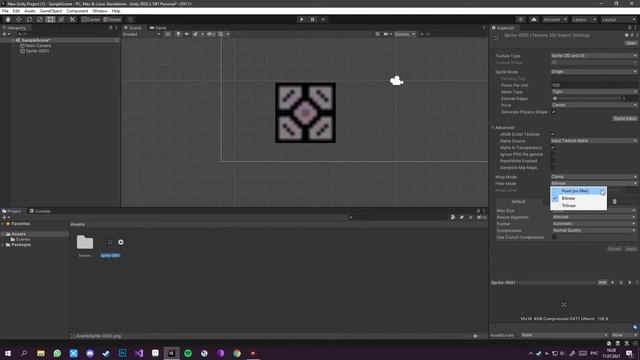640x360 pixels.
Task: Enable Use Crunch Compression checkbox
Action: (x=554, y=237)
